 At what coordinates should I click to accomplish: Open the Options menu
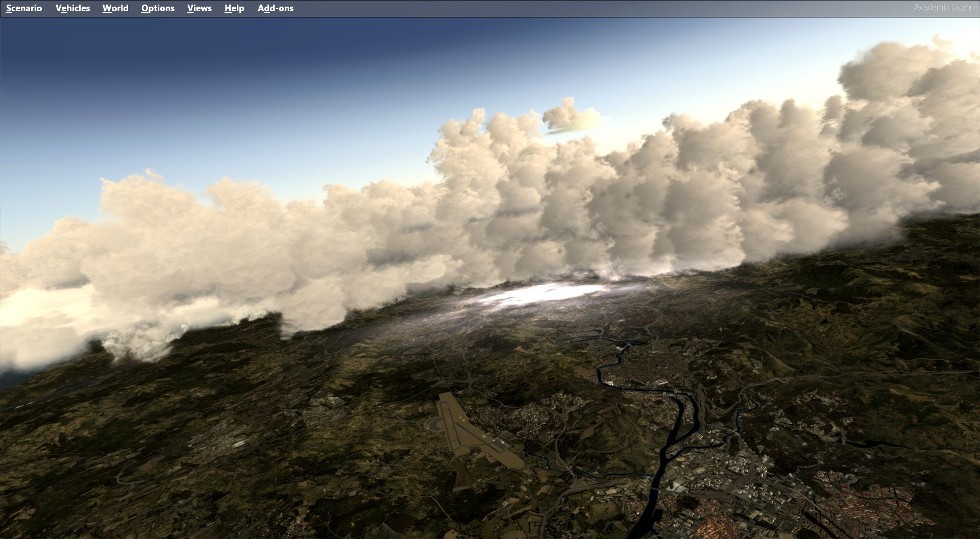pos(158,8)
